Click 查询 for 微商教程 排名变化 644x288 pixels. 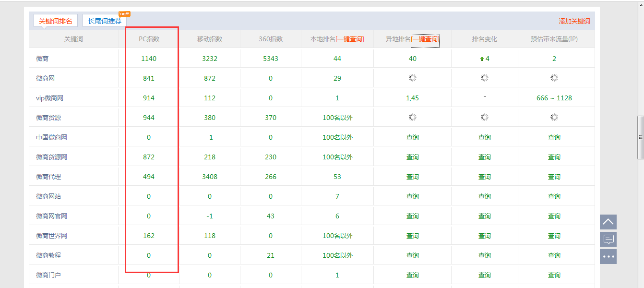click(x=484, y=255)
